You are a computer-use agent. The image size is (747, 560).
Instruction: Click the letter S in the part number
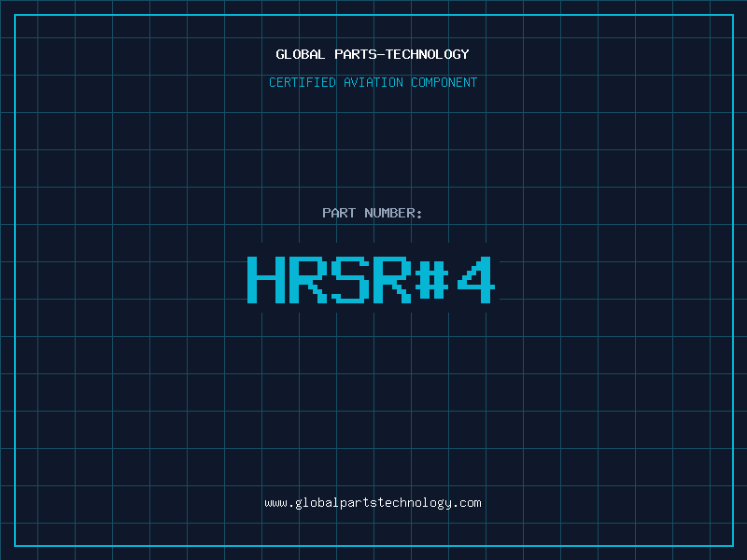coord(350,279)
